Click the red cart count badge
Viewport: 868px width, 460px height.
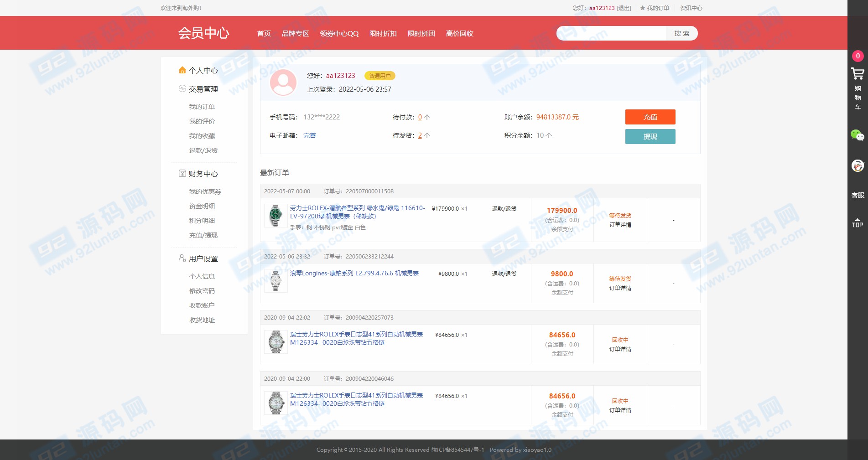(858, 56)
